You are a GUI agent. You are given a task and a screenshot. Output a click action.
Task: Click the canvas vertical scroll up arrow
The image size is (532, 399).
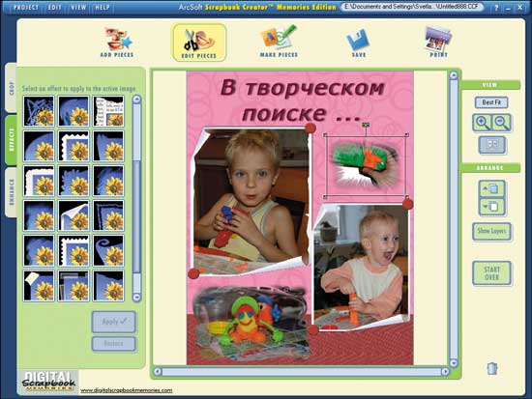click(x=454, y=75)
